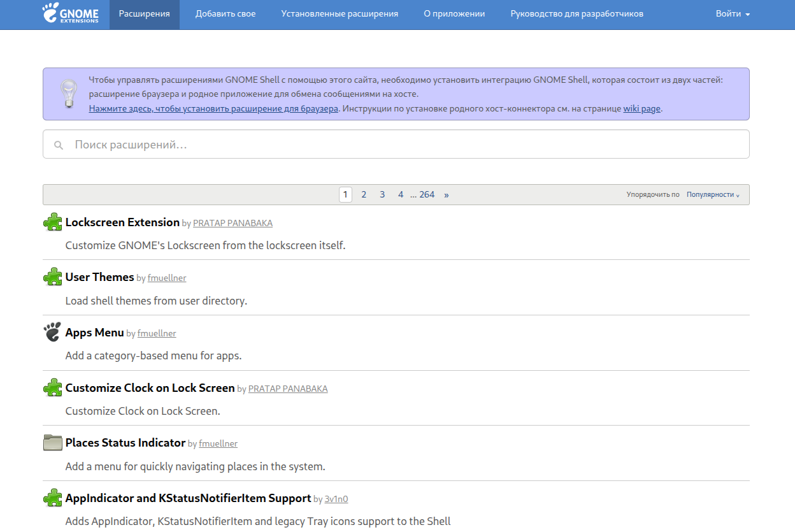Image resolution: width=795 pixels, height=532 pixels.
Task: Expand the Войти dropdown
Action: [x=733, y=14]
